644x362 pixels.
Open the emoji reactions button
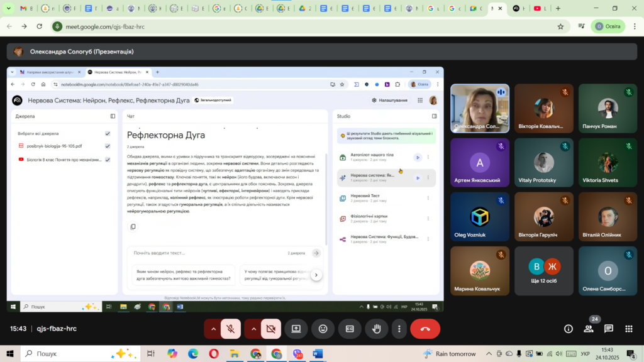point(323,329)
